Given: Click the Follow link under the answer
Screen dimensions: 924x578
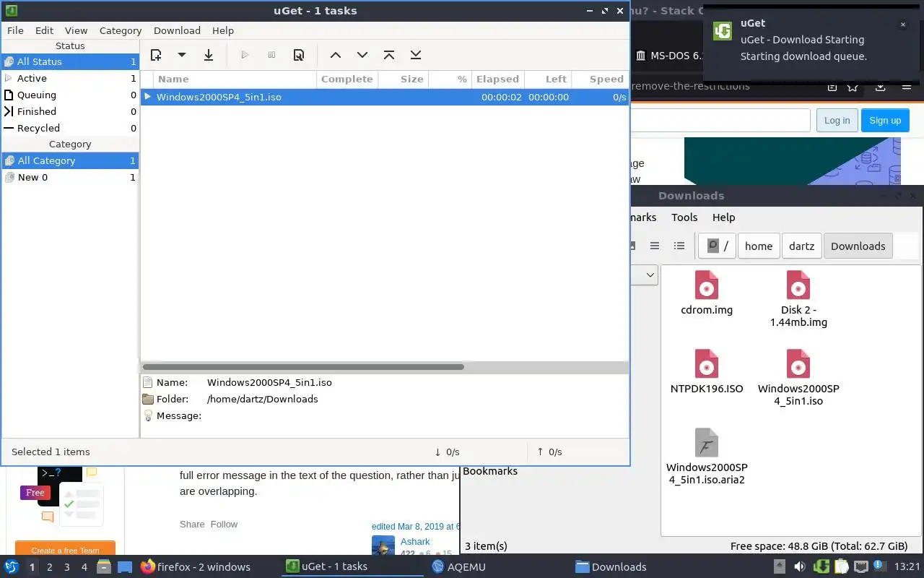Looking at the screenshot, I should (224, 524).
